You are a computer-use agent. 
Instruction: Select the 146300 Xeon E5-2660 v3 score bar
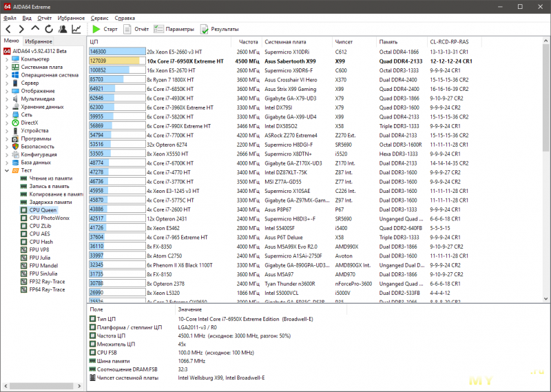click(x=117, y=52)
